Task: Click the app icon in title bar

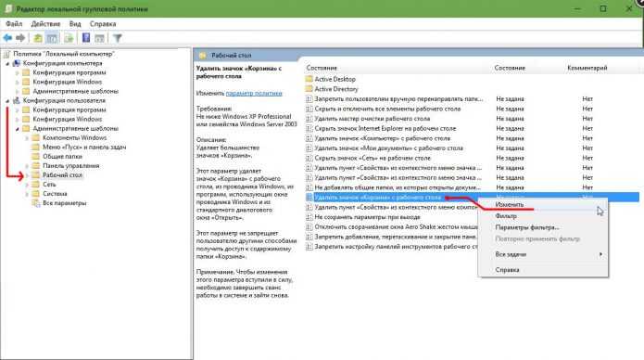Action: [8, 8]
